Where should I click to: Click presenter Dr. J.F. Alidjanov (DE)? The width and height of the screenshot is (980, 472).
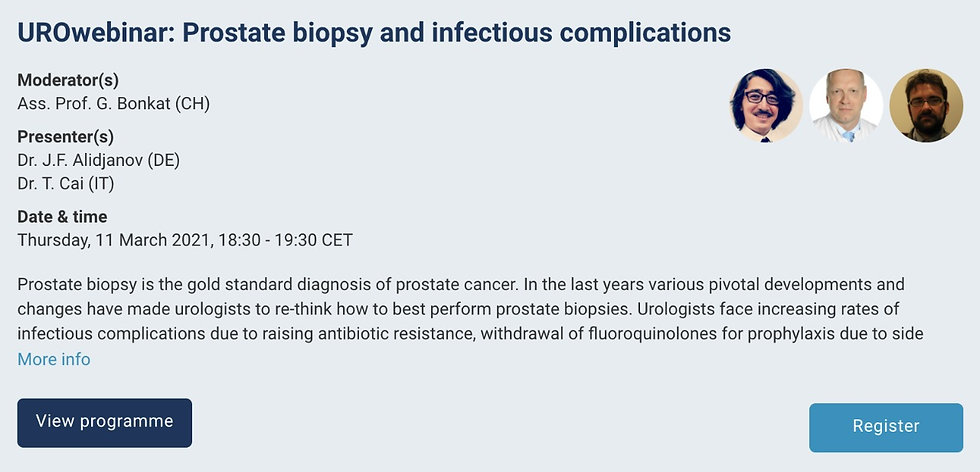(99, 161)
